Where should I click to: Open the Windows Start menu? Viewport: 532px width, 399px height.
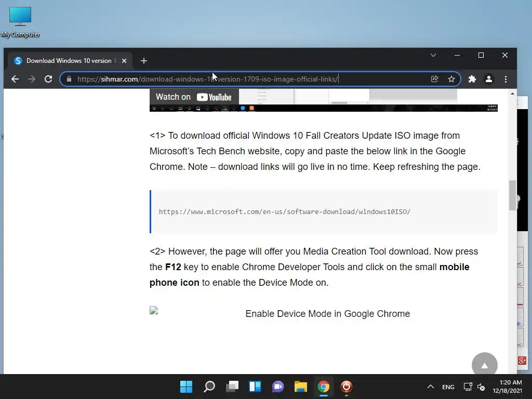[x=186, y=387]
